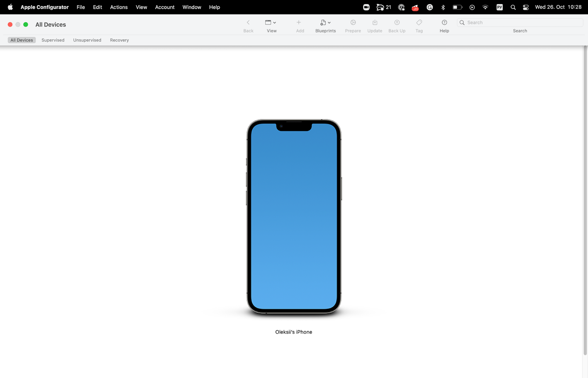Open the Account menu

(x=165, y=7)
